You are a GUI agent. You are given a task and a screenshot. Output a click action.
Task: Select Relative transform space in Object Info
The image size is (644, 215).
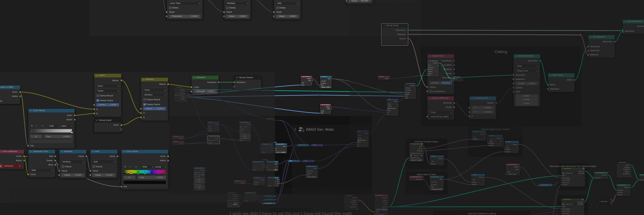coord(446,83)
